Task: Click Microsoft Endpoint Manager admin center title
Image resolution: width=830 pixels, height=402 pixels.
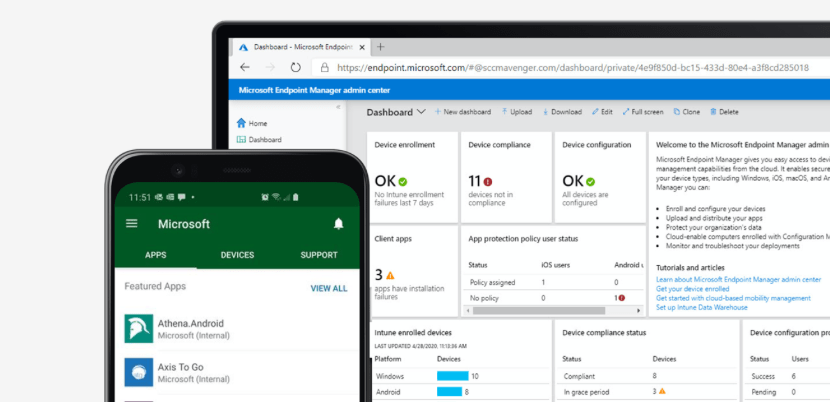Action: pos(314,90)
